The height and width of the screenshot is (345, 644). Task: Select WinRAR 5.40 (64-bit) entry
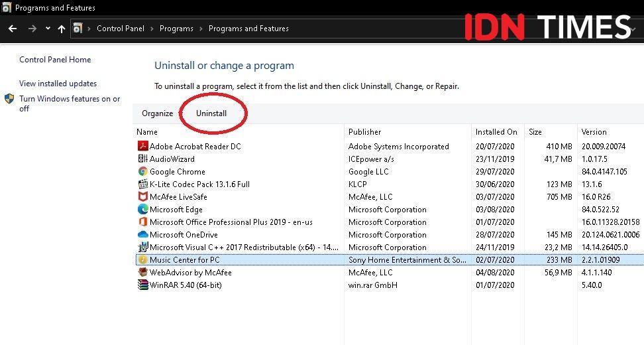tap(186, 285)
